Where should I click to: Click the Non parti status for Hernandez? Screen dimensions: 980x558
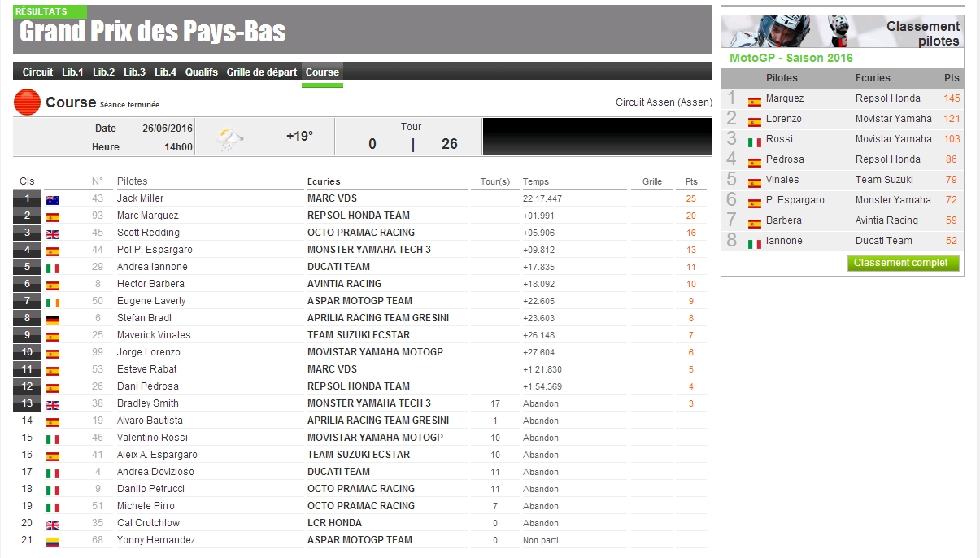pyautogui.click(x=540, y=540)
